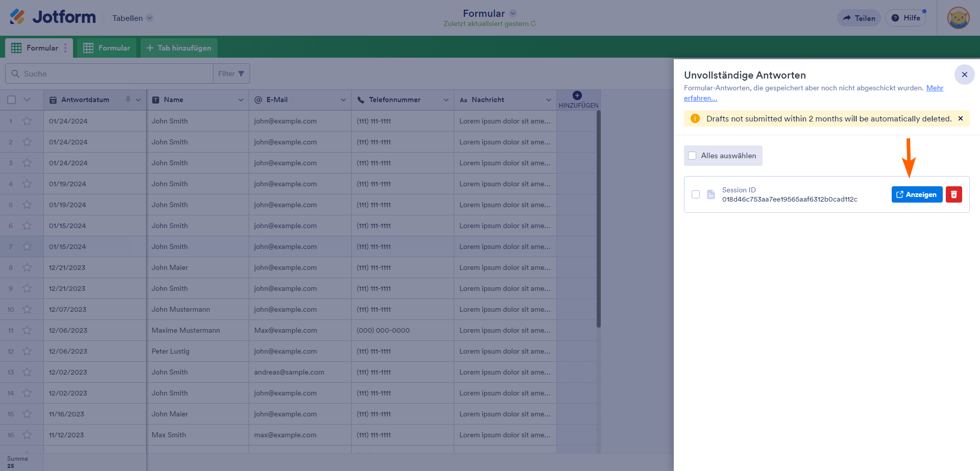Viewport: 980px width, 471px height.
Task: Click the Summe 25 total in footer
Action: tap(17, 462)
